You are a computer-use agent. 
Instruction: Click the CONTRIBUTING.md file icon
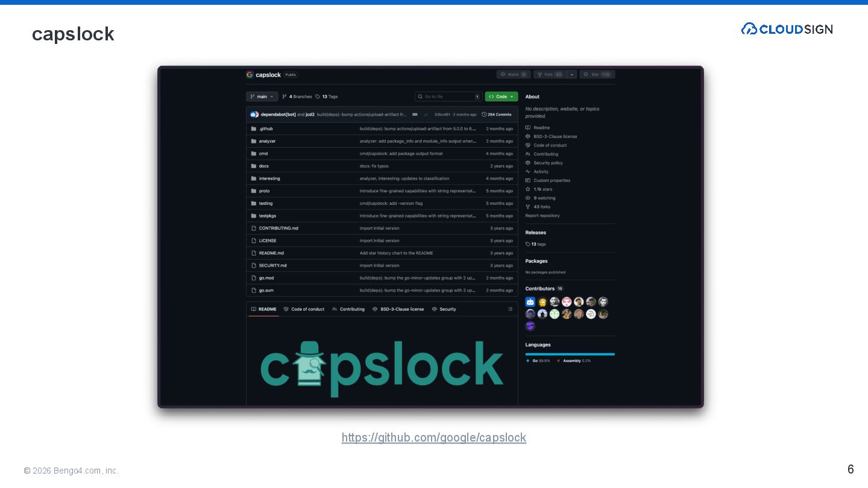(x=254, y=228)
